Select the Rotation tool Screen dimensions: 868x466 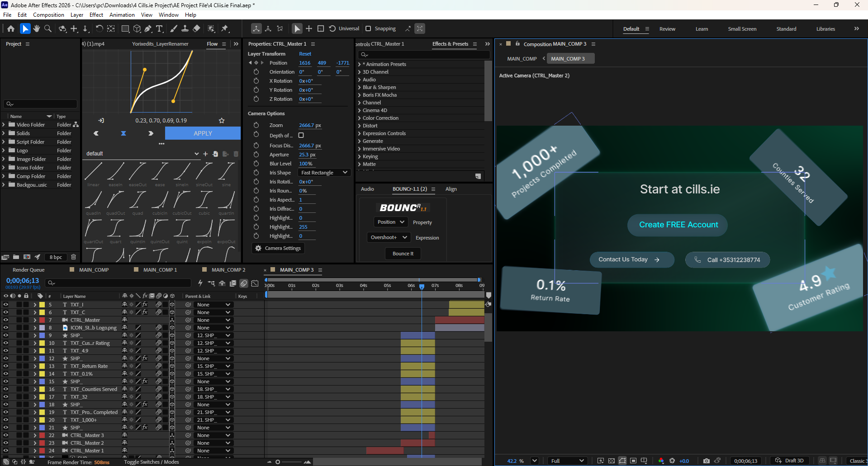pyautogui.click(x=99, y=28)
